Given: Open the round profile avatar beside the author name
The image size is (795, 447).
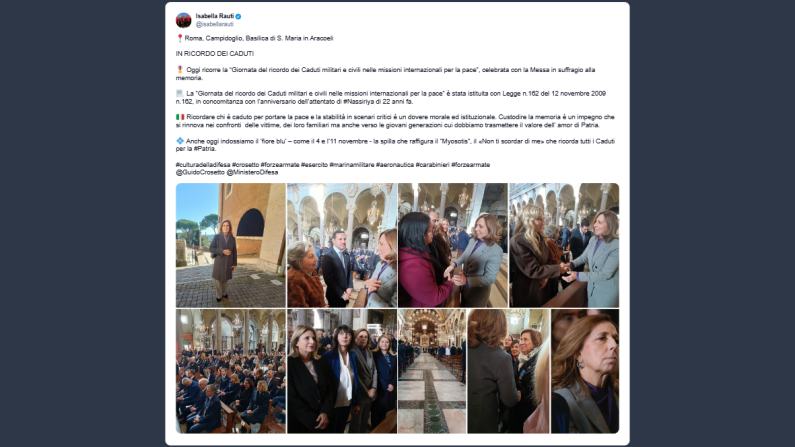Looking at the screenshot, I should [183, 20].
